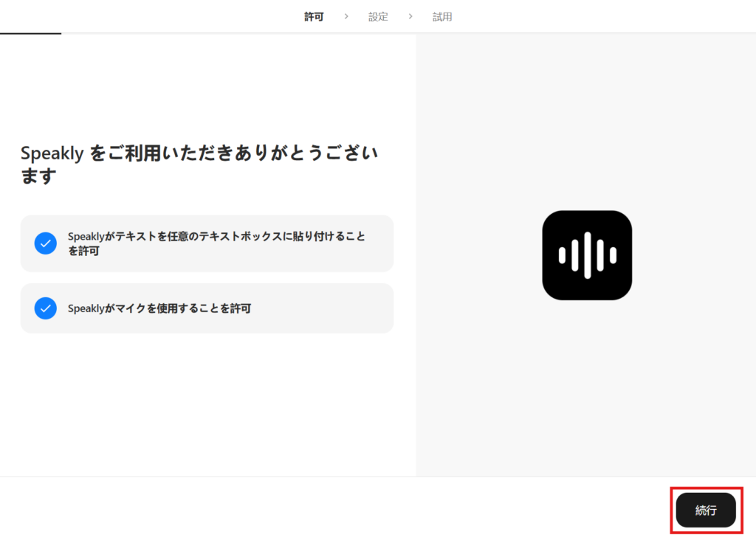Click the Speaklyがマイクを使用することを許可 label
This screenshot has height=540, width=756.
159,308
